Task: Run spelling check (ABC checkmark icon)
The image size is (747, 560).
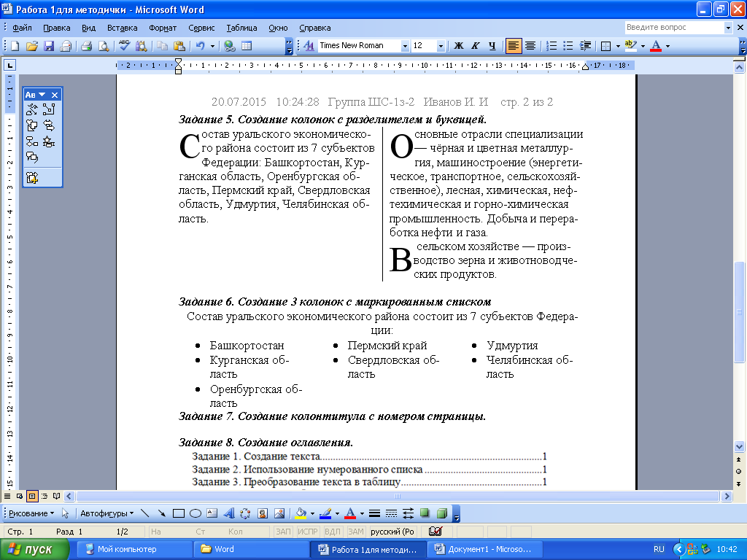Action: [x=125, y=46]
